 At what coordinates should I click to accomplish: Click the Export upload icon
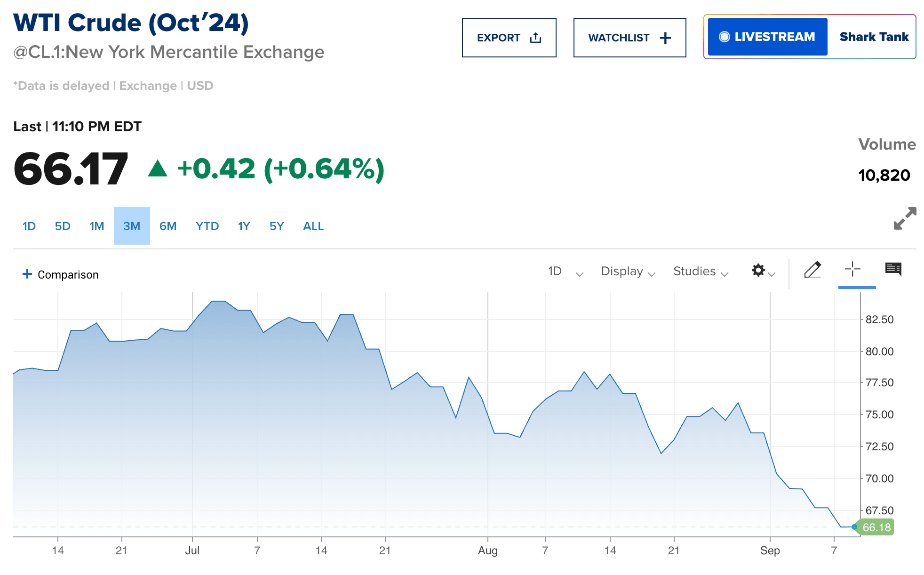535,37
